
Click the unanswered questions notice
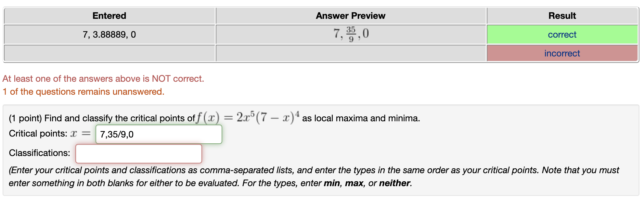pyautogui.click(x=84, y=92)
